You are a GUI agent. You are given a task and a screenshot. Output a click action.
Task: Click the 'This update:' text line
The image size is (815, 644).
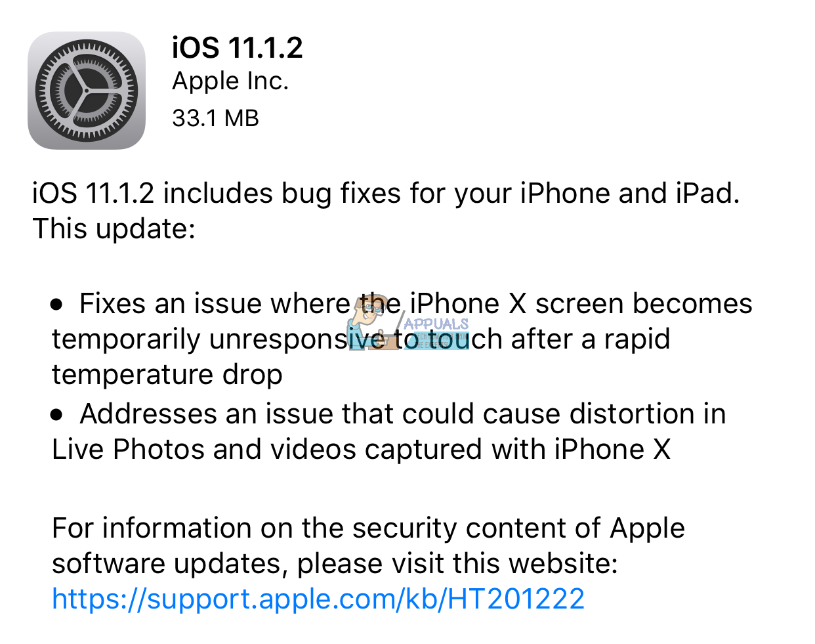114,229
